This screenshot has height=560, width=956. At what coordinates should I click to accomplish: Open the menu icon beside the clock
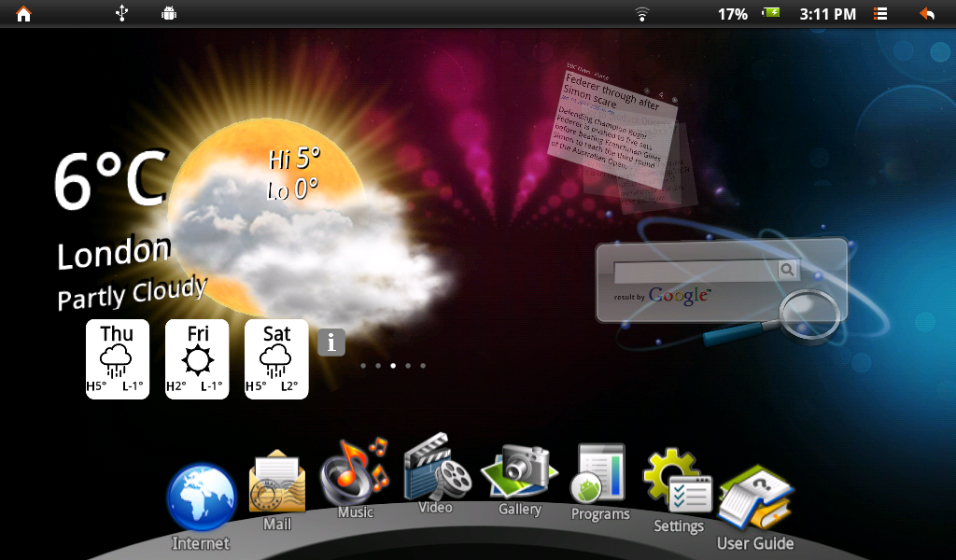pos(880,14)
